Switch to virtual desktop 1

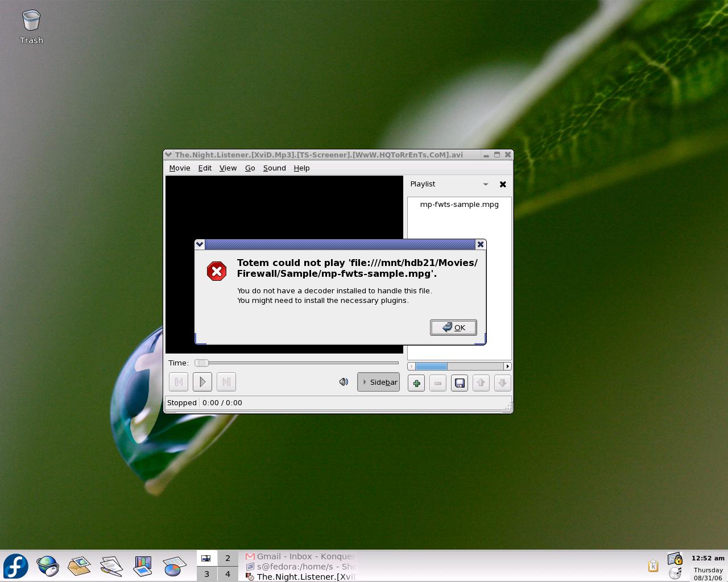click(x=206, y=558)
